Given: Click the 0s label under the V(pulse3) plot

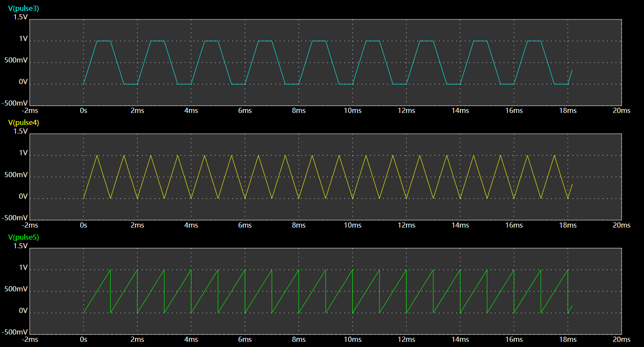Looking at the screenshot, I should coord(83,111).
